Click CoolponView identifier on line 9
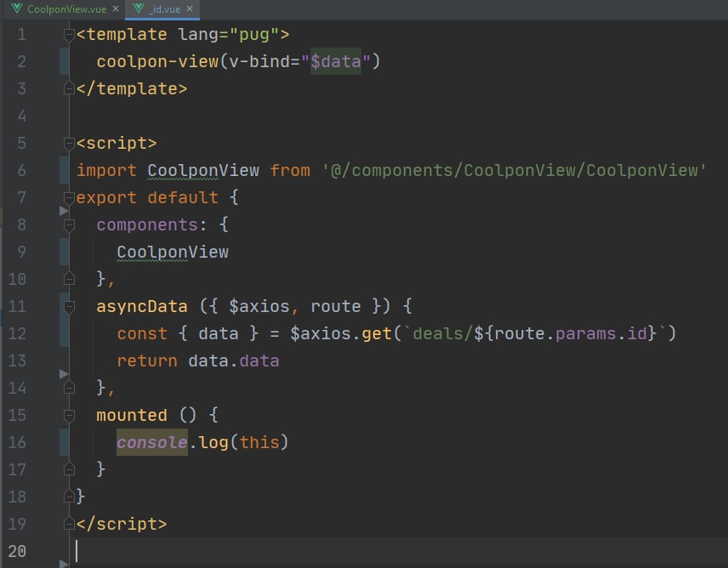Screen dimensions: 728x568 point(173,252)
